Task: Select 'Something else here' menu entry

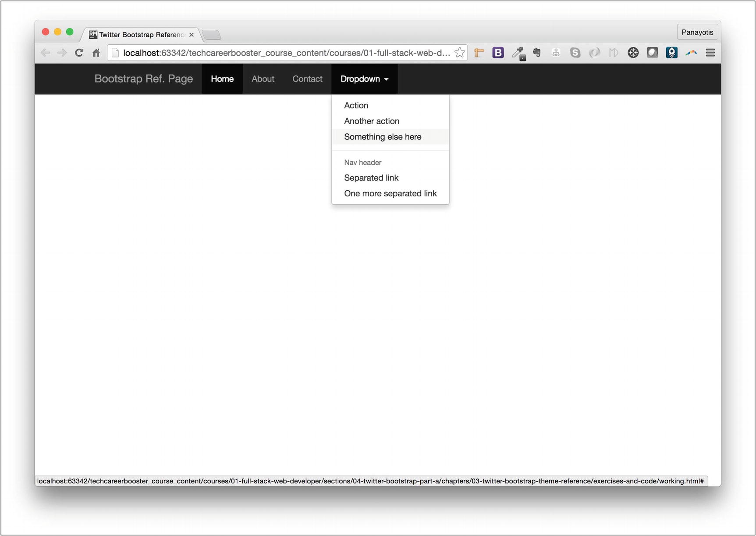Action: pyautogui.click(x=382, y=137)
